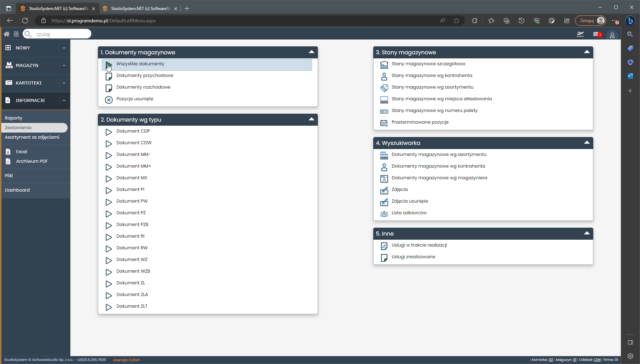The image size is (640, 364).
Task: Collapse the Wyszukiwarka panel
Action: pos(587,143)
